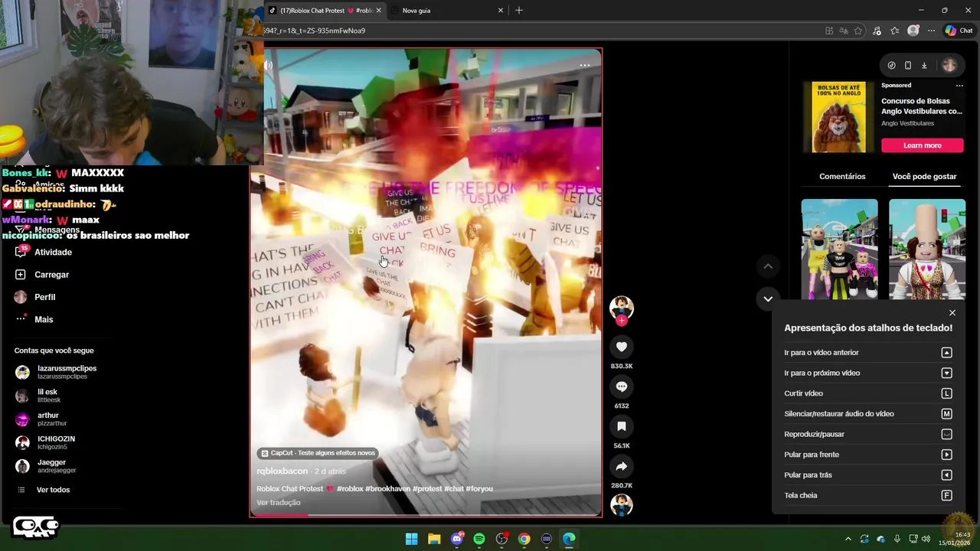The width and height of the screenshot is (980, 551).
Task: Go to previous video with up arrow
Action: pos(768,266)
